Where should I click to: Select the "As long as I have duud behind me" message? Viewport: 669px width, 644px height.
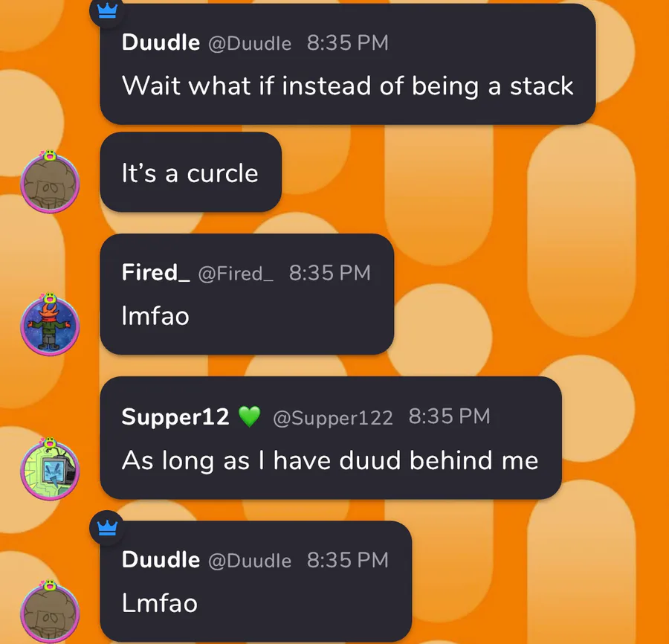[x=331, y=438]
